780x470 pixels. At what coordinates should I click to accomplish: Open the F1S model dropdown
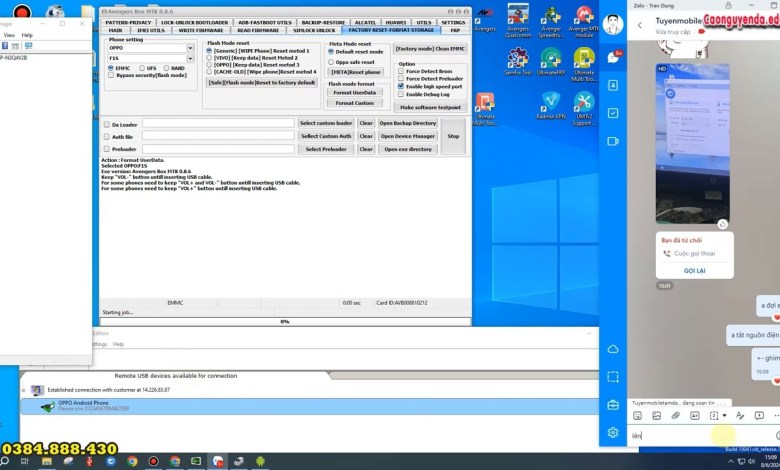(x=190, y=58)
